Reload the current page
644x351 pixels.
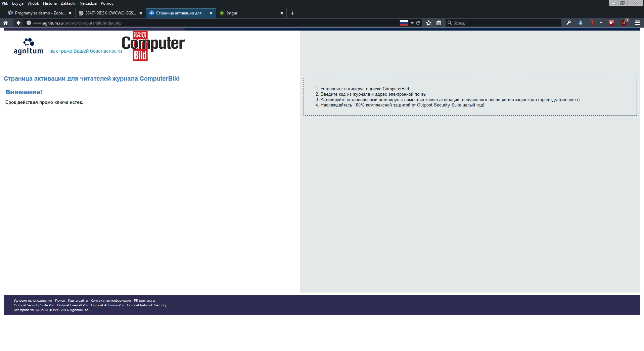(418, 23)
